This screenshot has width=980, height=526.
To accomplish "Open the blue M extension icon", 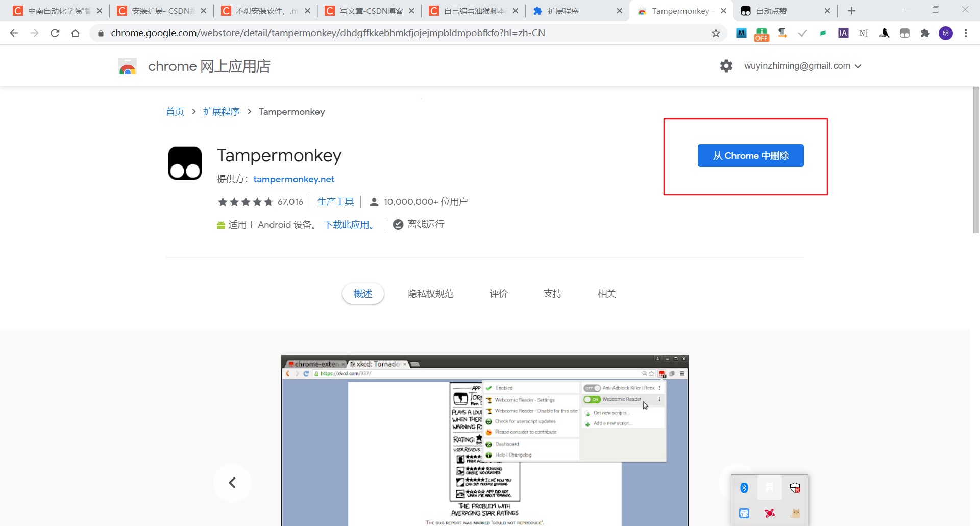I will coord(741,33).
